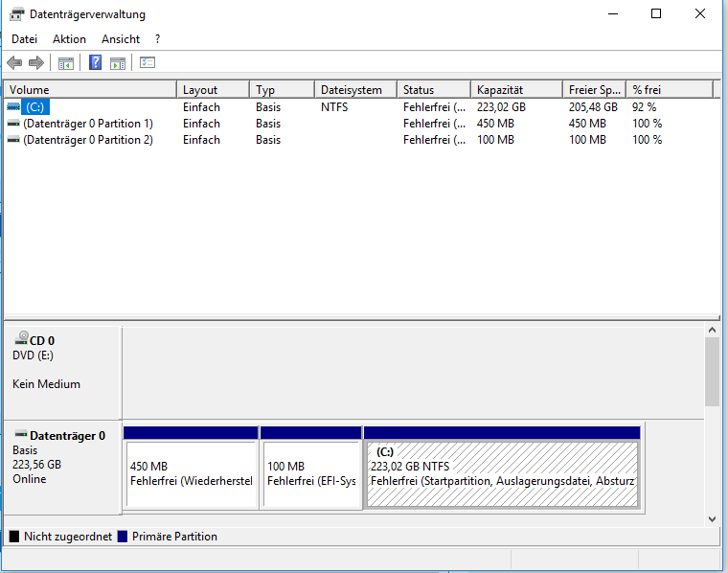Select the (C:) volume row

pos(357,107)
